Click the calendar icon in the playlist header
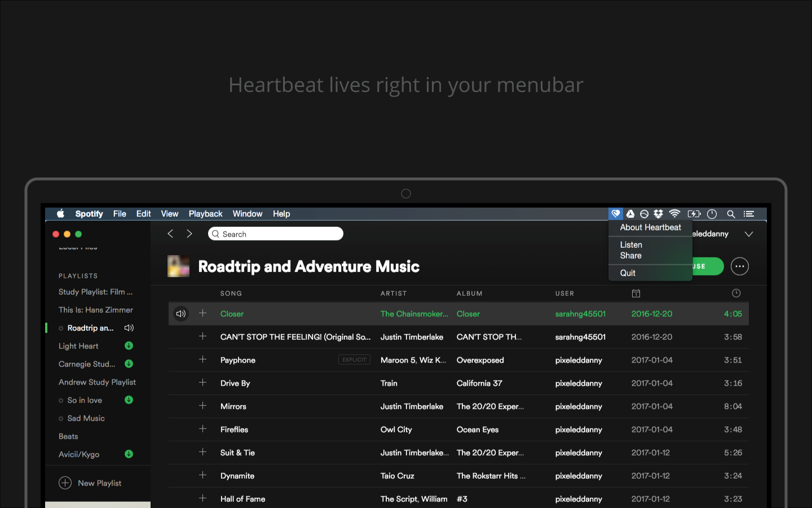Image resolution: width=812 pixels, height=508 pixels. (636, 293)
